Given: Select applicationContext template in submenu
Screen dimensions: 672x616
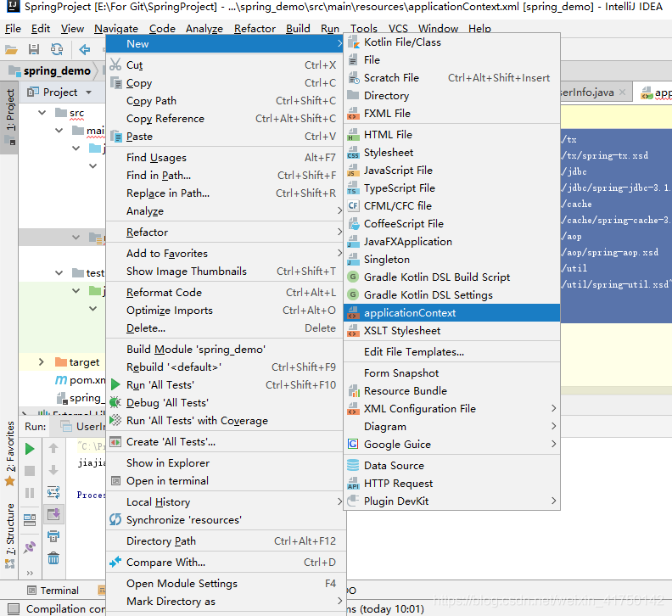Looking at the screenshot, I should coord(451,313).
